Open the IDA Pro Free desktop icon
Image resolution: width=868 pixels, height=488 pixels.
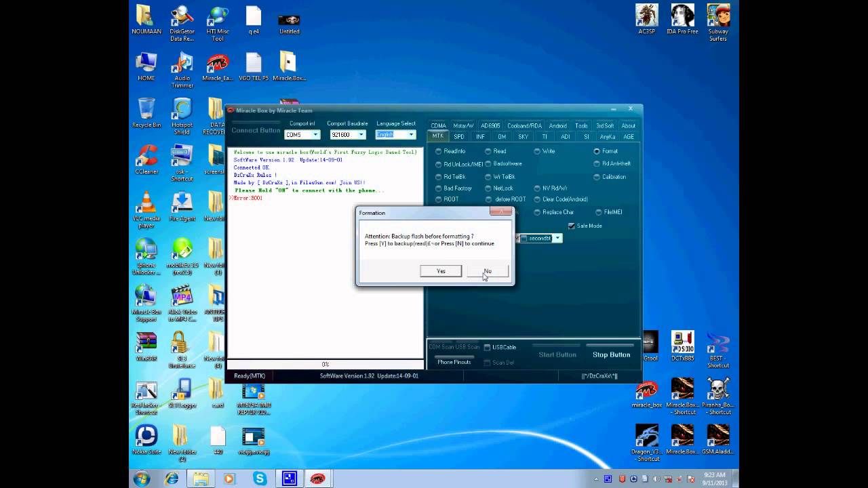click(682, 20)
